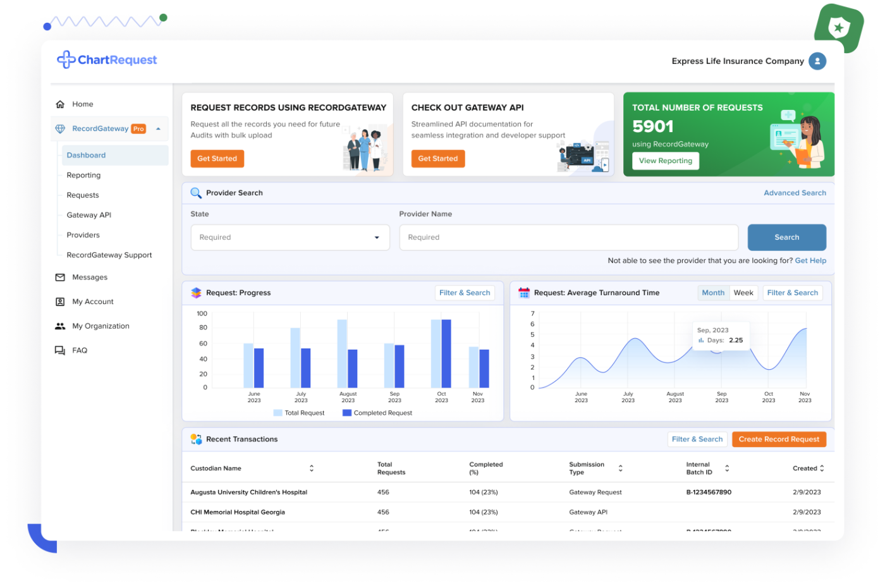The height and width of the screenshot is (588, 885).
Task: Click the Messages envelope icon
Action: tap(60, 278)
